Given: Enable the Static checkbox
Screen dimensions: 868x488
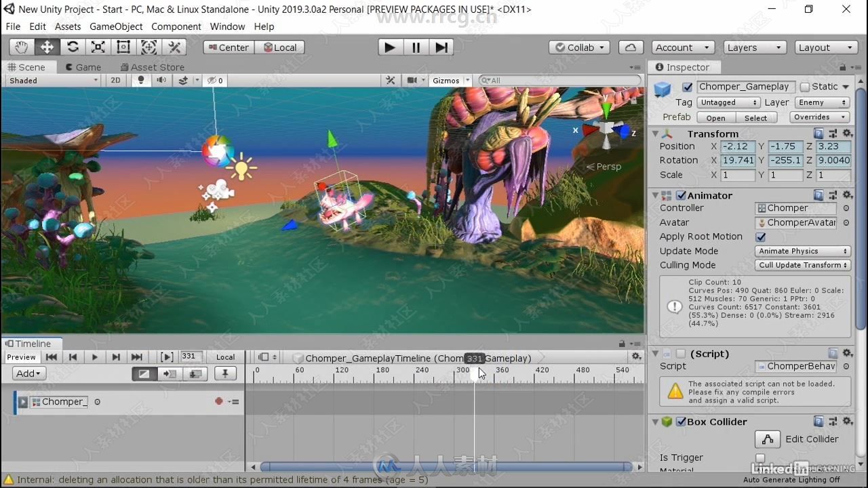Looking at the screenshot, I should [804, 87].
